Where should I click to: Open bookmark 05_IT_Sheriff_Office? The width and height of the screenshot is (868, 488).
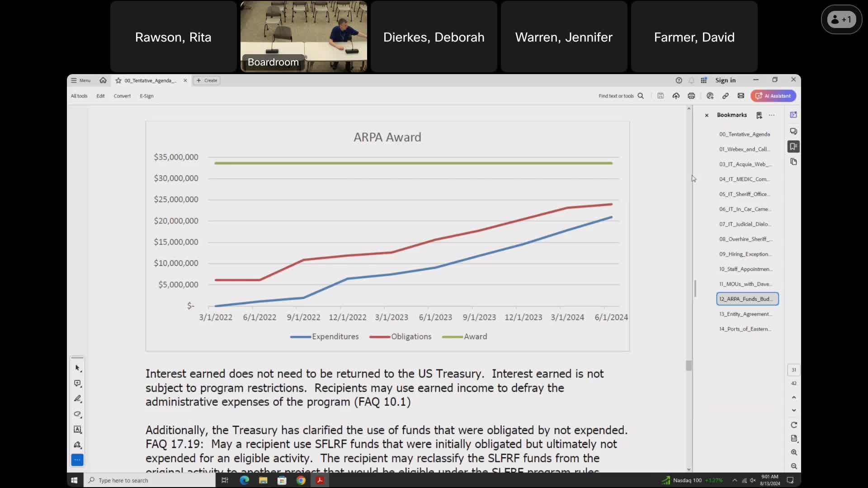pyautogui.click(x=745, y=194)
